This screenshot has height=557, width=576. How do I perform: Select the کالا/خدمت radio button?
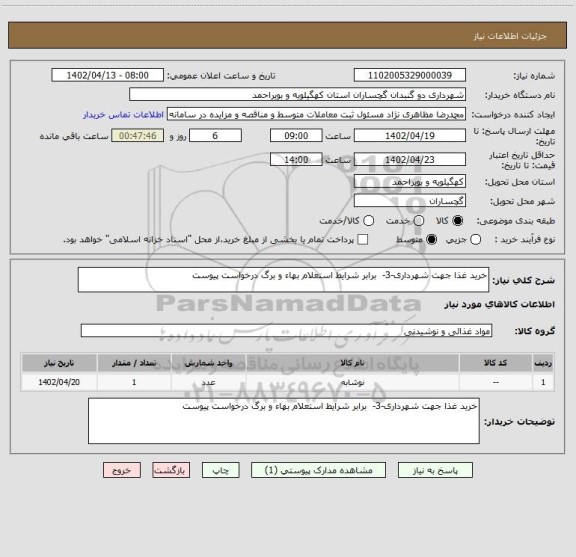pos(368,221)
